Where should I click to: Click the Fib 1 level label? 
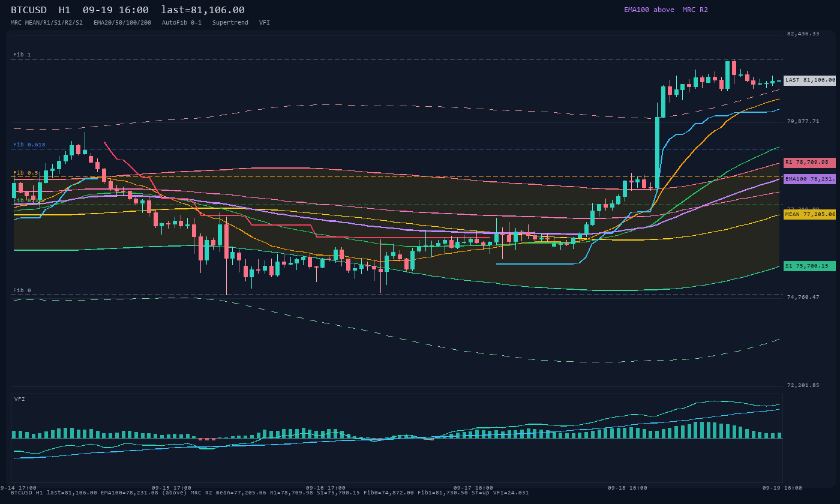click(22, 55)
